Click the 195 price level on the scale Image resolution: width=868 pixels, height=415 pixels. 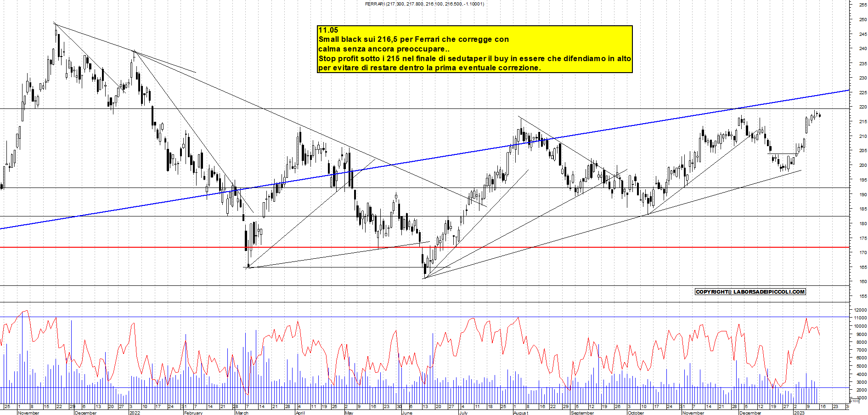click(863, 180)
